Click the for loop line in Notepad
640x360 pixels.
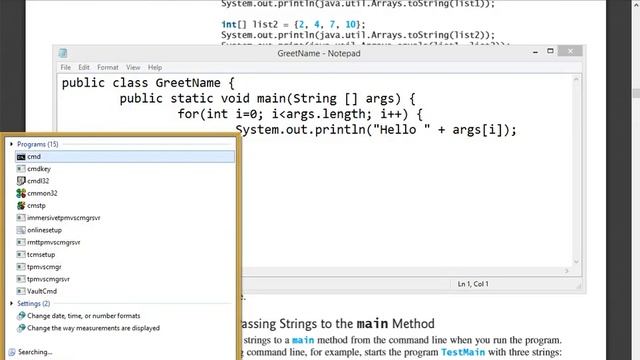(300, 114)
